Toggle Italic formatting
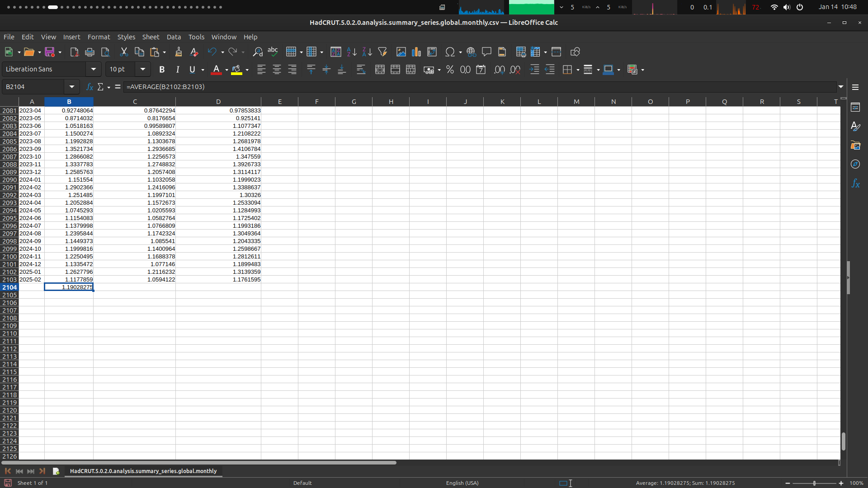 click(178, 70)
